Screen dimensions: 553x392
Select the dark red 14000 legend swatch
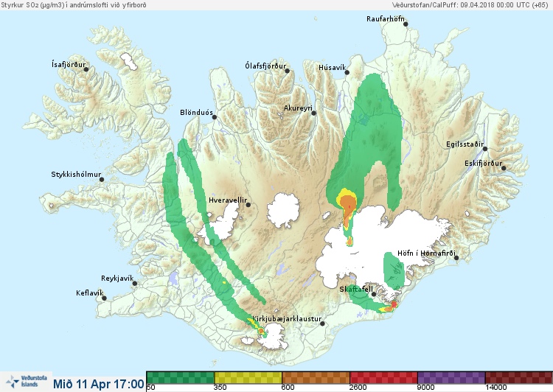click(x=519, y=377)
